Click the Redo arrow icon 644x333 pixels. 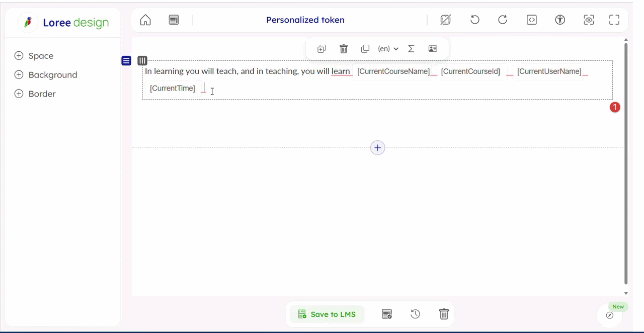(503, 20)
